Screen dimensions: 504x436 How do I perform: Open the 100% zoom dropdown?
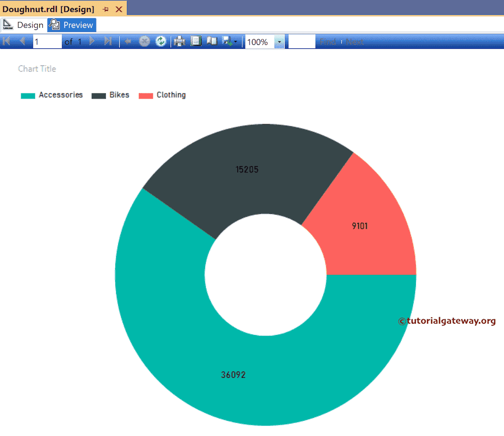tap(279, 42)
